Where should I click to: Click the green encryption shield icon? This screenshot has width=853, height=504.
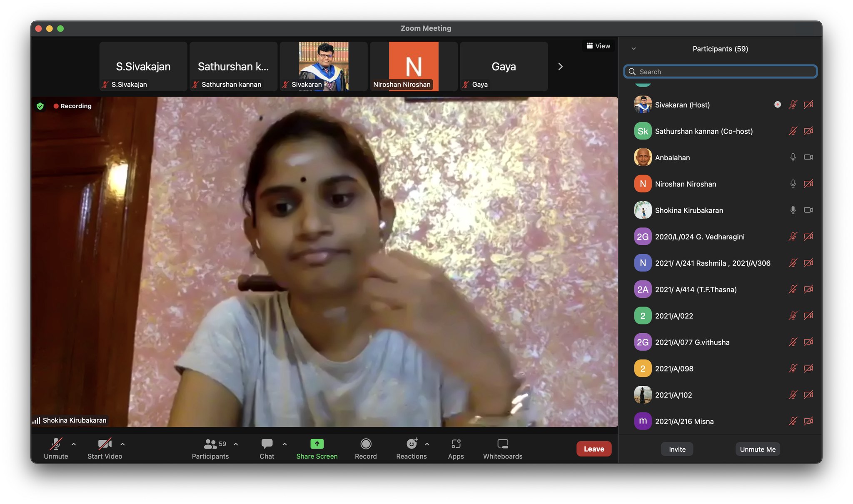pyautogui.click(x=40, y=106)
